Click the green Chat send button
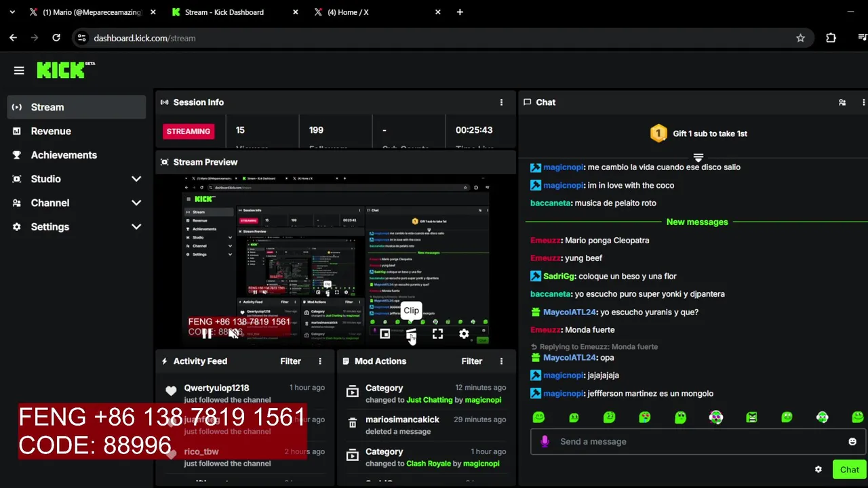Viewport: 868px width, 488px height. 850,470
